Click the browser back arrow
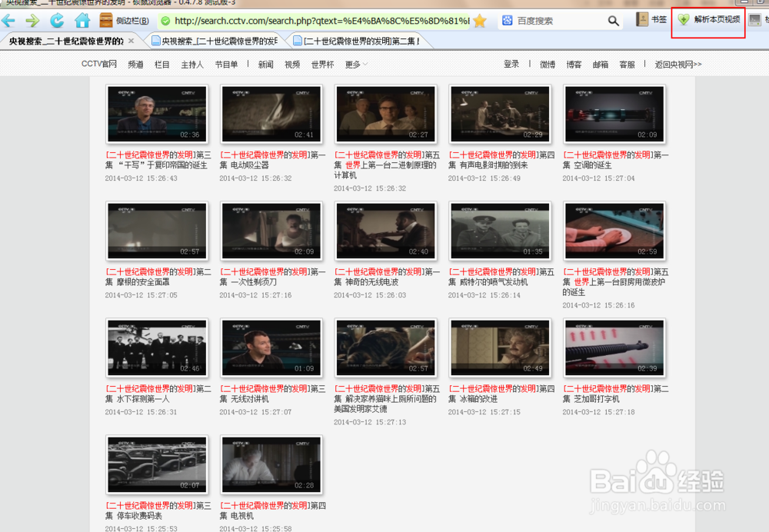 tap(8, 21)
